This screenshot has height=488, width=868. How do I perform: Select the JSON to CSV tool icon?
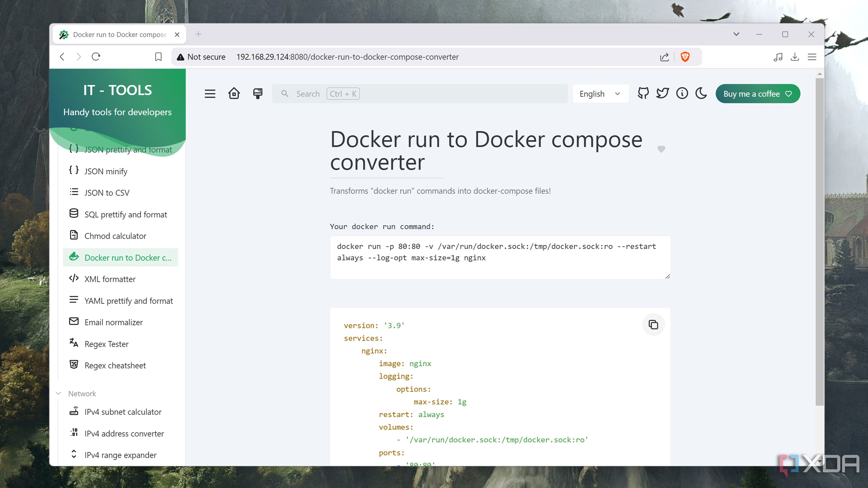click(x=74, y=192)
